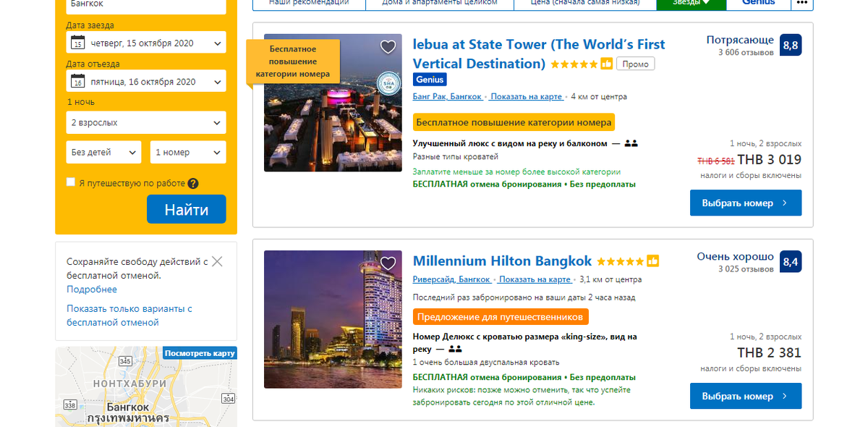Click 'Банг Рак, Бангкок' location link
Viewport: 868px width, 427px height.
pos(448,96)
